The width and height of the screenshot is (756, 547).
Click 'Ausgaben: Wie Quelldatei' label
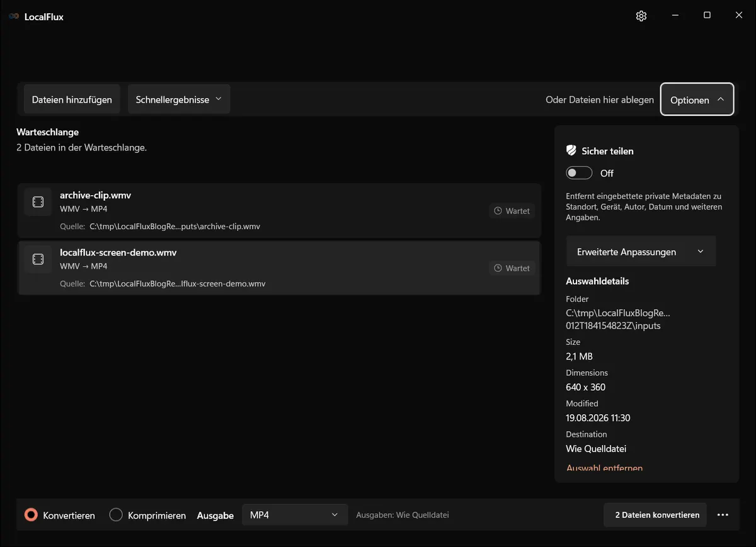403,515
